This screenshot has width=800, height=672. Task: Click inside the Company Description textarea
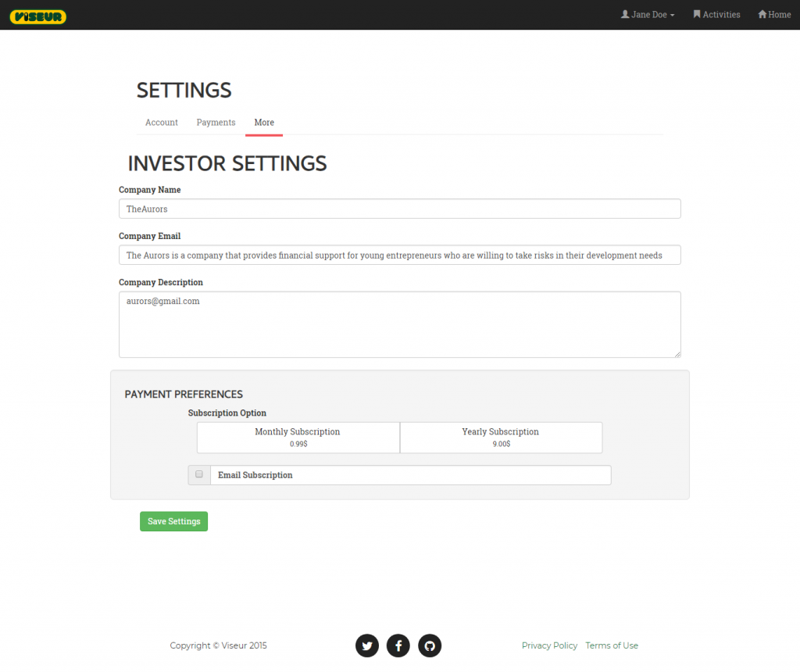click(x=399, y=325)
